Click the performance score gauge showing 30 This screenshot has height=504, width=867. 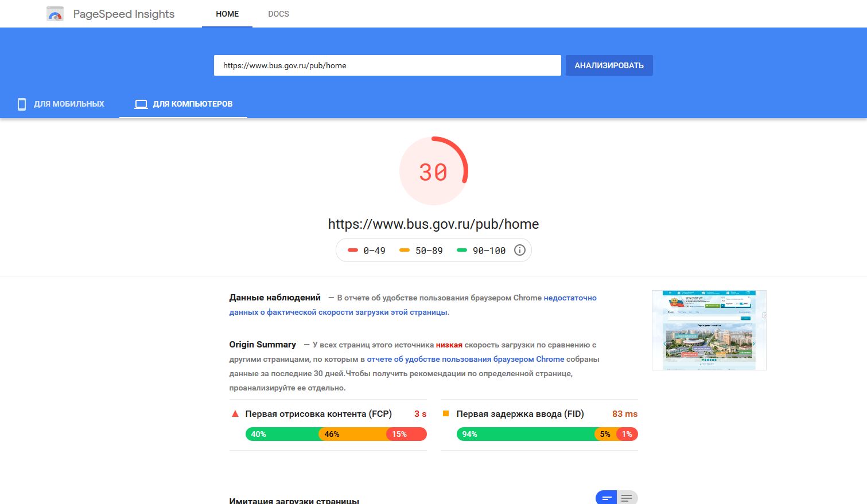click(x=434, y=171)
